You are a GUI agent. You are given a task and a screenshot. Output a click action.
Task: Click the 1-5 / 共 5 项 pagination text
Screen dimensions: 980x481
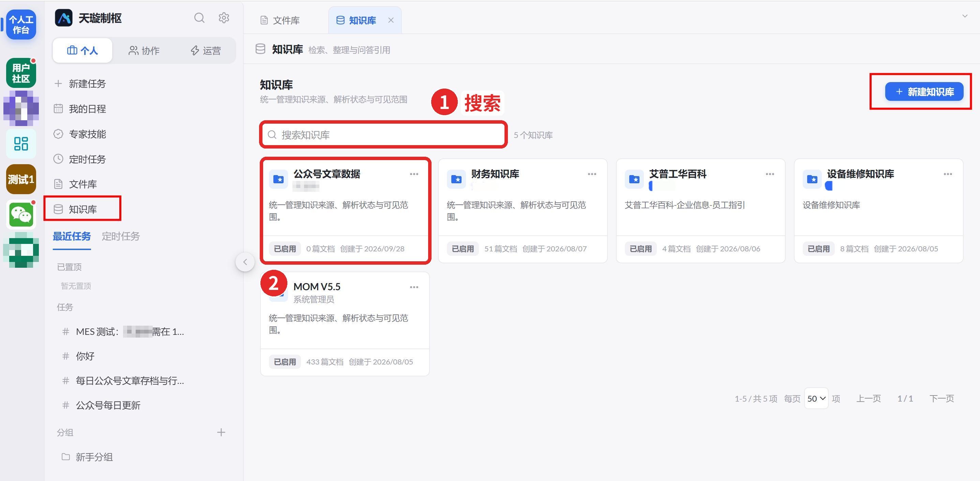(756, 399)
